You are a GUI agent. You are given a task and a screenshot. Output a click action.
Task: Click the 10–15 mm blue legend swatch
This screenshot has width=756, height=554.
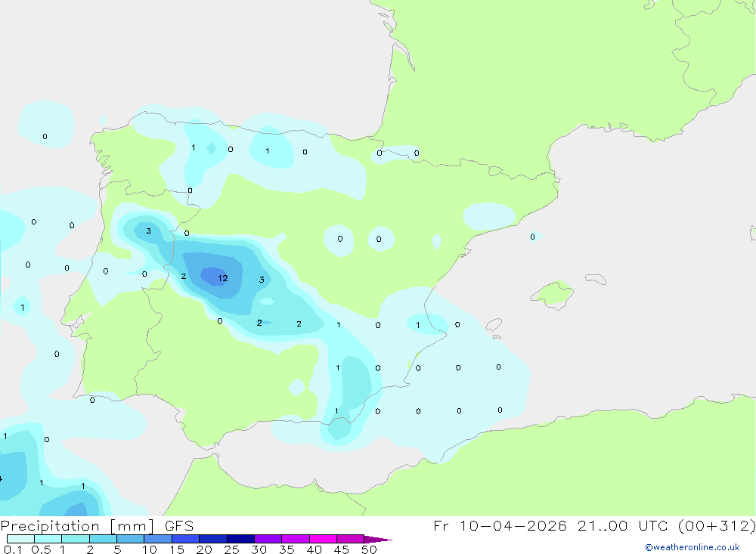click(x=158, y=539)
